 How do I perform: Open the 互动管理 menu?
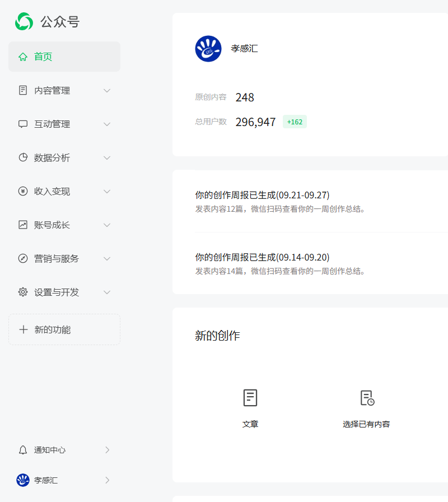coord(64,124)
